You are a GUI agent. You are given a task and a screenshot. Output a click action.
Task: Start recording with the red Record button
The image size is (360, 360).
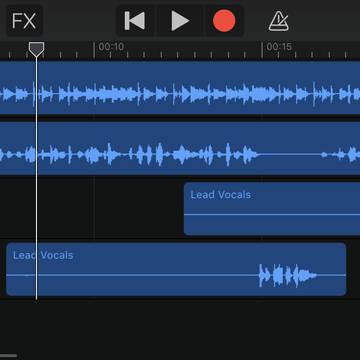click(x=224, y=21)
